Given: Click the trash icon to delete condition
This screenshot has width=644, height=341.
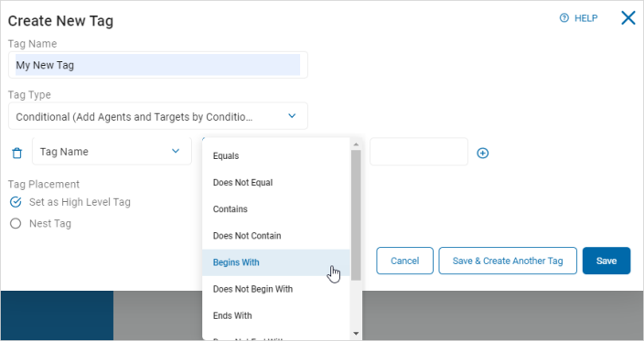Looking at the screenshot, I should coord(16,153).
